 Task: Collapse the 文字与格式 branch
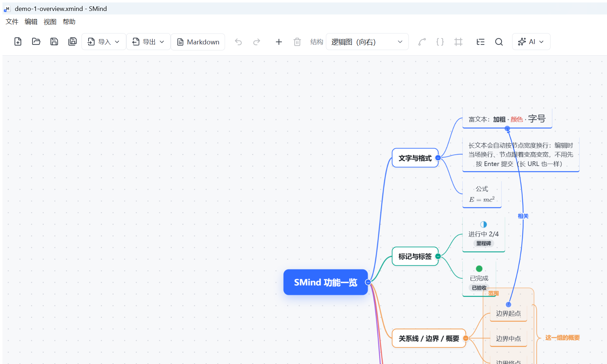[x=438, y=158]
